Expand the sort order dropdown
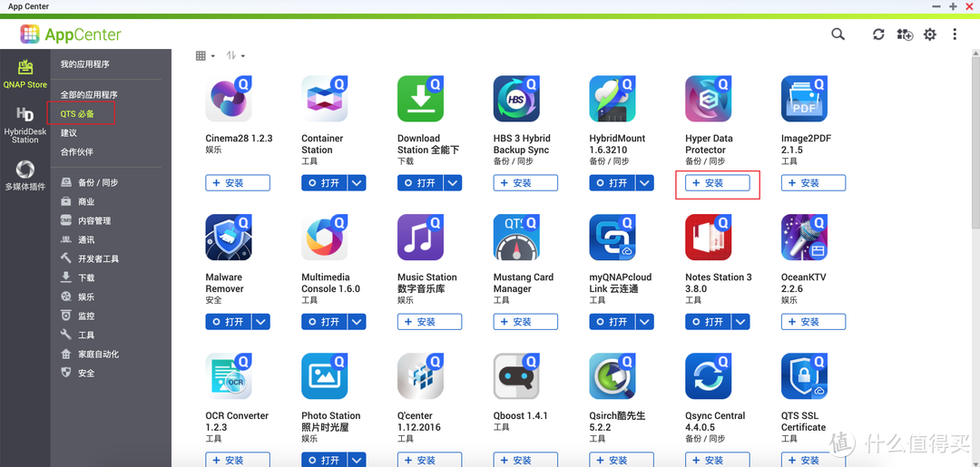This screenshot has width=980, height=467. tap(235, 55)
